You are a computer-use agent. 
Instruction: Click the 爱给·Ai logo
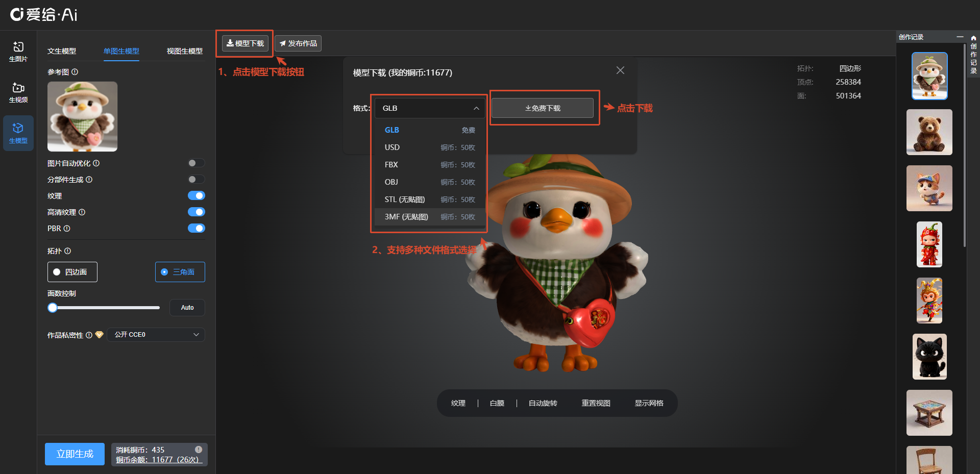(x=44, y=14)
